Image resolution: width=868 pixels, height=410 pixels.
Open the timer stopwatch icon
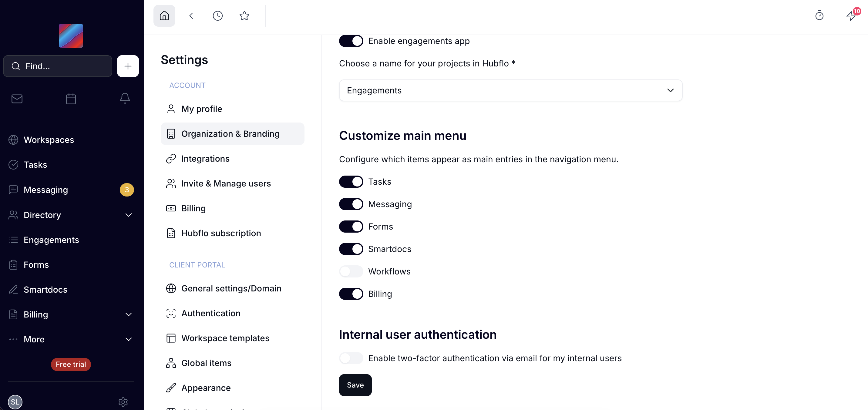coord(819,15)
